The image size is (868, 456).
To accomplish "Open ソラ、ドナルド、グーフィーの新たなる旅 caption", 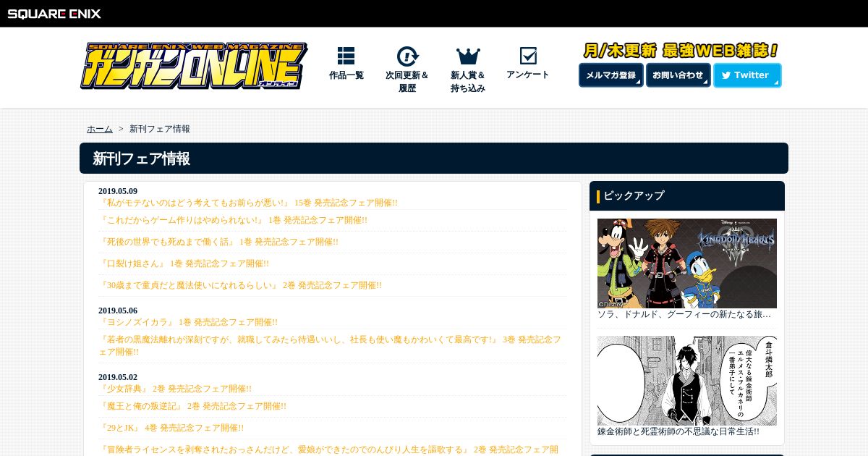I will (x=684, y=314).
